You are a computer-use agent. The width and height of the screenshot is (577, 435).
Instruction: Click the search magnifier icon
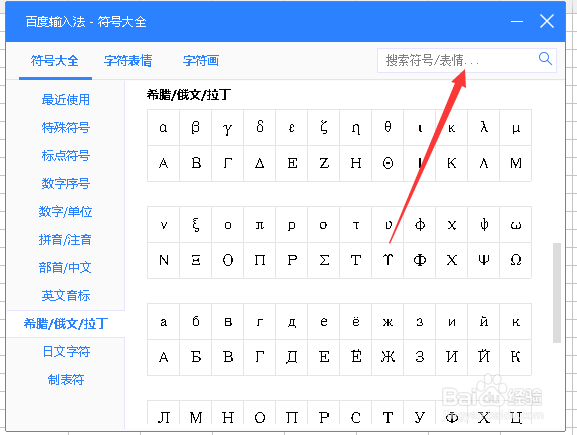click(545, 59)
